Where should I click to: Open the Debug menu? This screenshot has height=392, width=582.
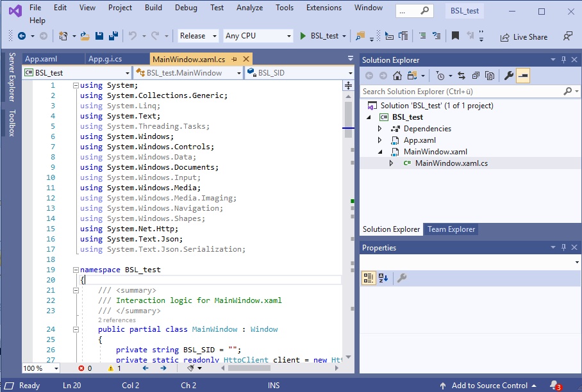pos(186,8)
